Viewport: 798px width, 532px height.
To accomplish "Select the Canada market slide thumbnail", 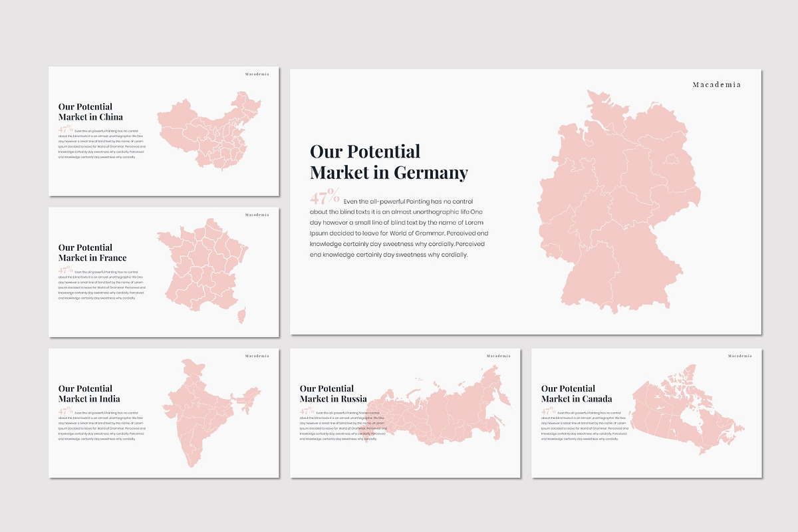I will click(646, 413).
